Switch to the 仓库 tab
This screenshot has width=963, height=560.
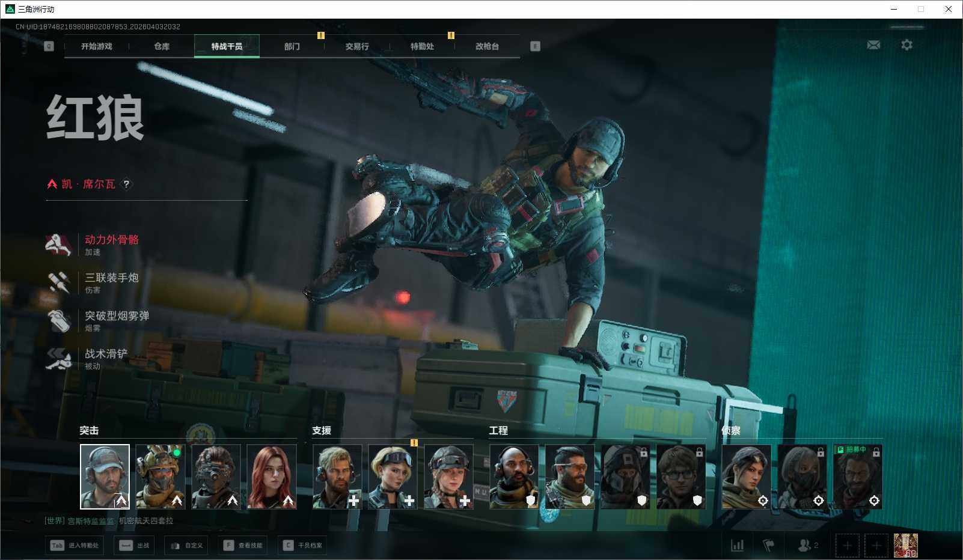point(162,46)
